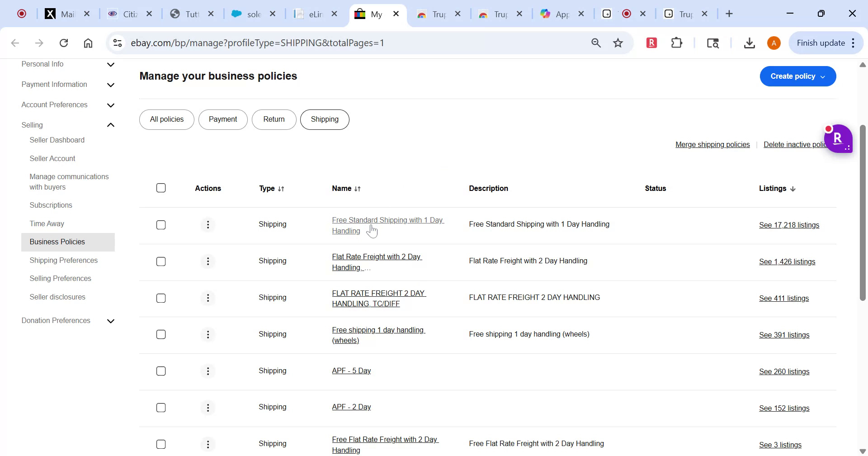The width and height of the screenshot is (868, 456).
Task: Click the Chrome profile avatar
Action: coord(773,43)
